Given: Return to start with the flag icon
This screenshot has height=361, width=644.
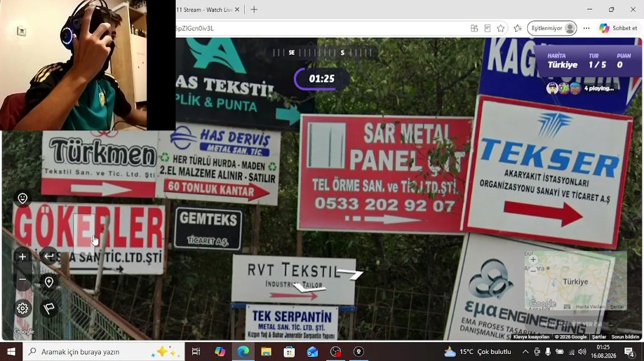Looking at the screenshot, I should 49,308.
